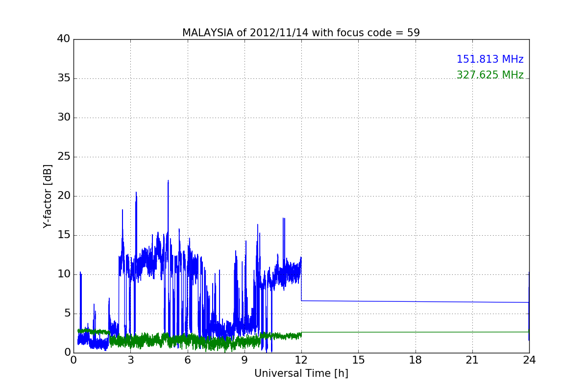Click x-axis tick value 24
Image resolution: width=588 pixels, height=392 pixels.
[x=529, y=360]
